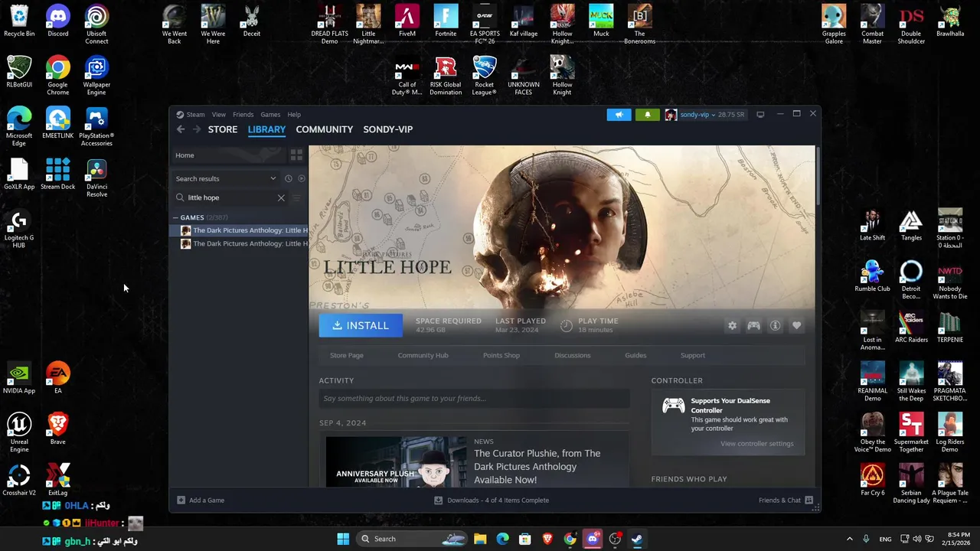Open Downloads status at Steam bottom bar
980x551 pixels.
pyautogui.click(x=492, y=500)
